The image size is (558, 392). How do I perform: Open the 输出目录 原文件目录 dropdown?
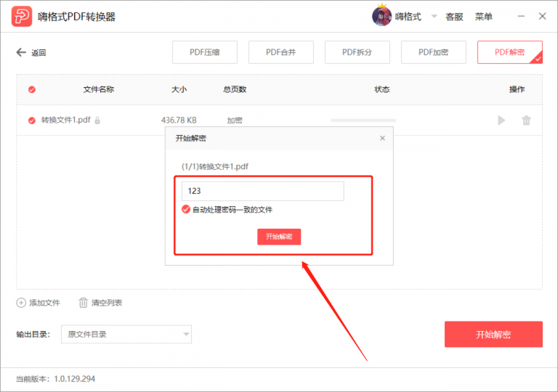(126, 335)
